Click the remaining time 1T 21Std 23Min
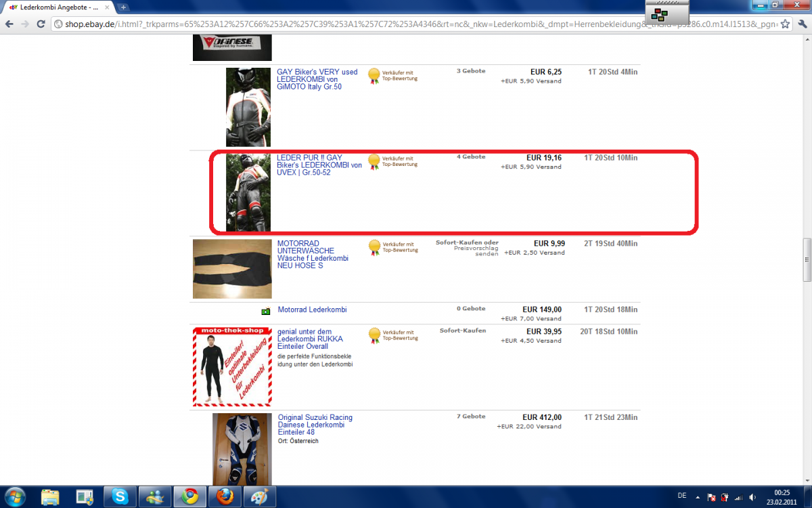This screenshot has width=812, height=508. pyautogui.click(x=610, y=417)
